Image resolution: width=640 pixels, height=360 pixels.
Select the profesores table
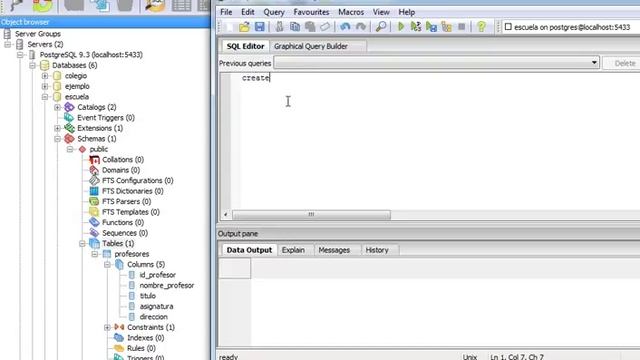coord(131,254)
